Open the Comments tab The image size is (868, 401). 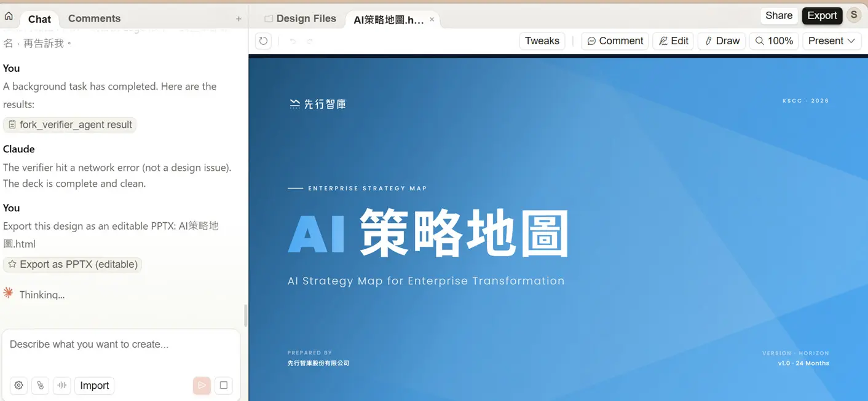tap(94, 18)
